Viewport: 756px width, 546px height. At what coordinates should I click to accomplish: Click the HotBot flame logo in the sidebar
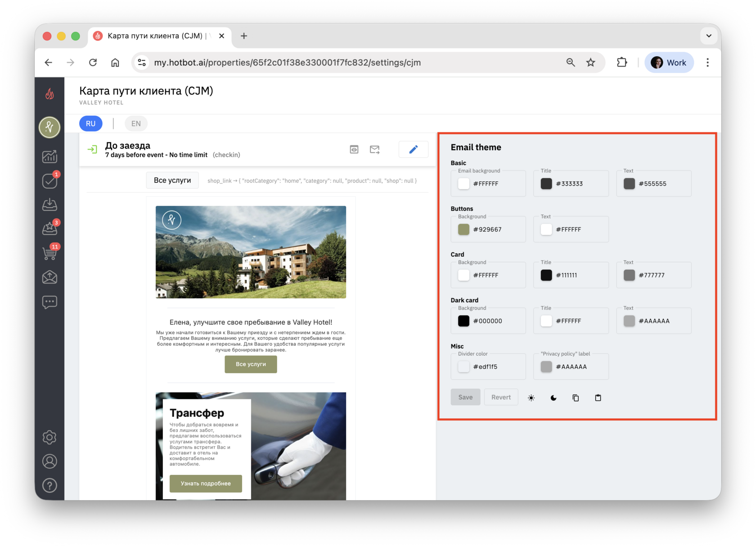click(49, 94)
